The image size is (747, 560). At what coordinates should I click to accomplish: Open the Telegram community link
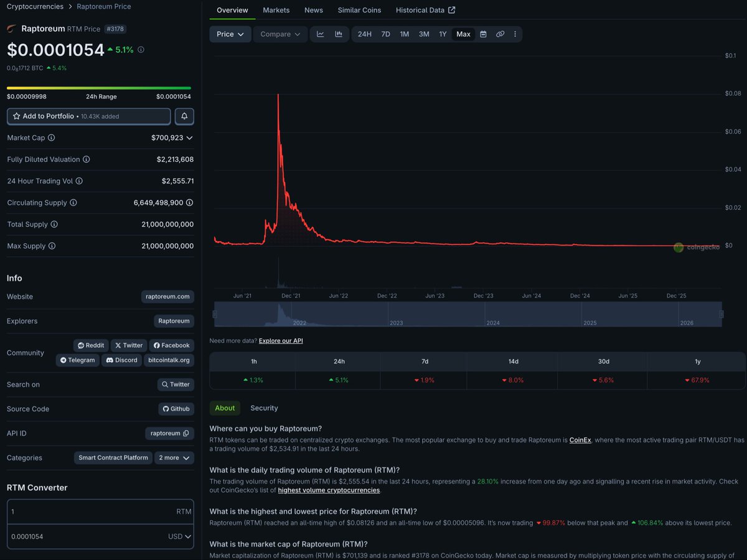(x=78, y=360)
